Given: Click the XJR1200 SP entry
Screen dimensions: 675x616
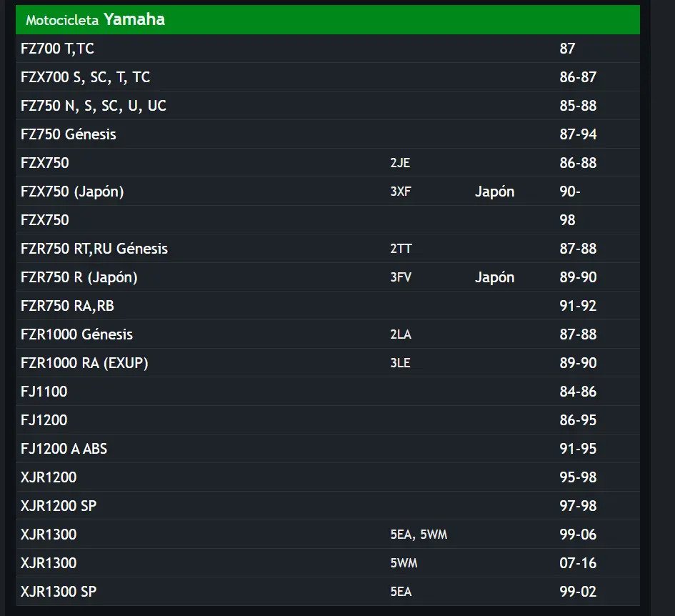Looking at the screenshot, I should [59, 506].
